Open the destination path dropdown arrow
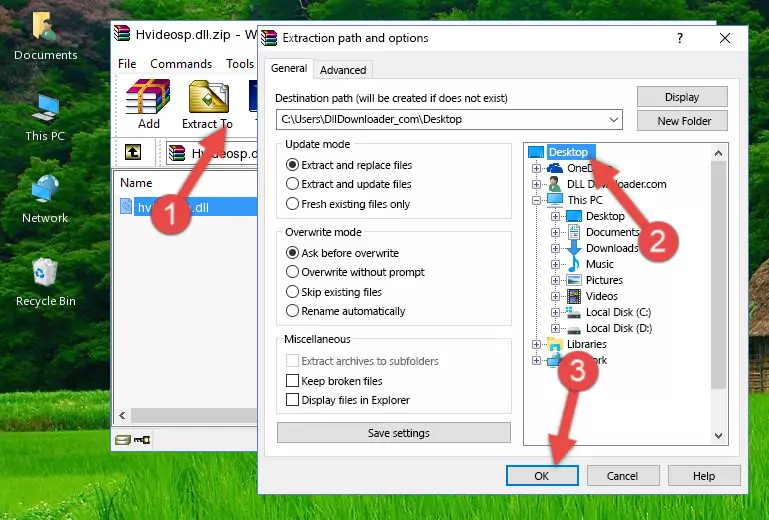This screenshot has width=769, height=520. pos(614,119)
